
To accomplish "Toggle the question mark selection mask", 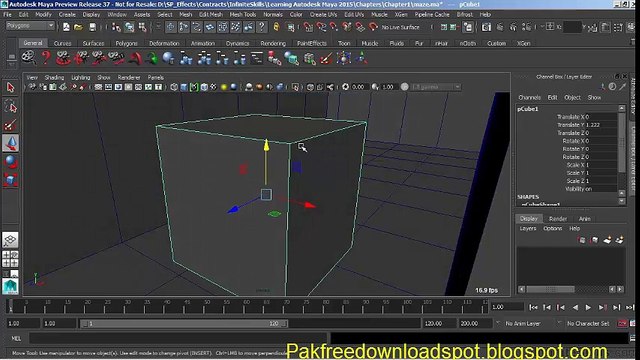I will point(262,27).
